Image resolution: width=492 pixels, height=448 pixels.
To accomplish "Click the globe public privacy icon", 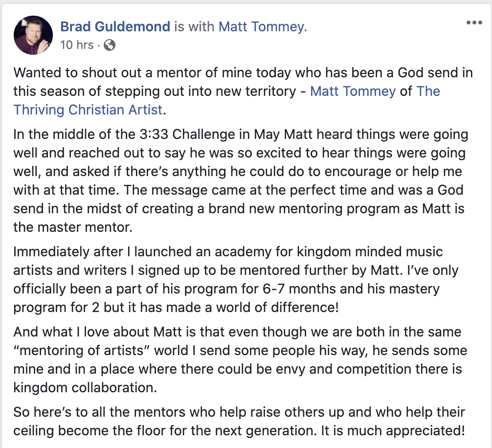I will point(110,45).
